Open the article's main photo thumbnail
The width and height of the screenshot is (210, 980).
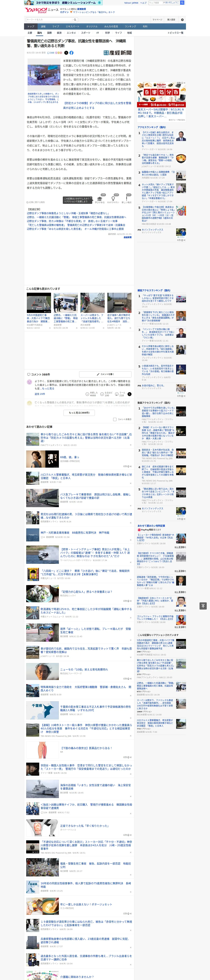pos(44,75)
